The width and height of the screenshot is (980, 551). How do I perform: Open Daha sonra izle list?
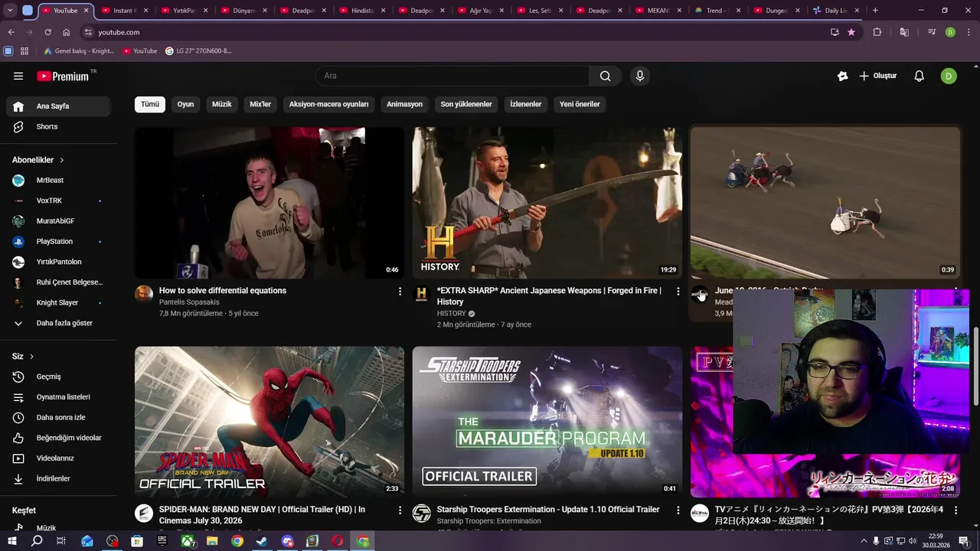point(58,417)
